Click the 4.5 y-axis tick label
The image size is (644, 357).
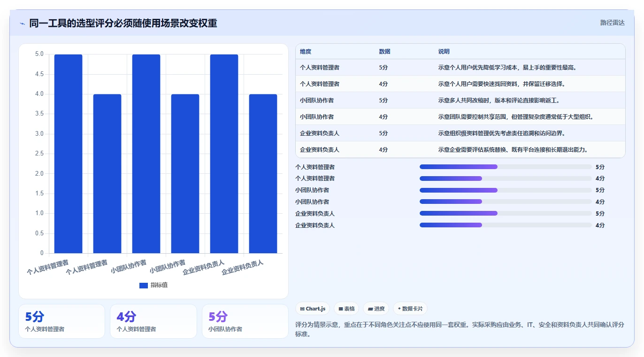tap(39, 74)
